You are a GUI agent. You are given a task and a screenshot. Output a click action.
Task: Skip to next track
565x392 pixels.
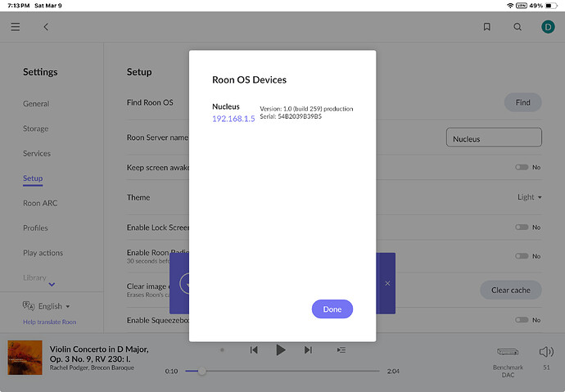(308, 350)
